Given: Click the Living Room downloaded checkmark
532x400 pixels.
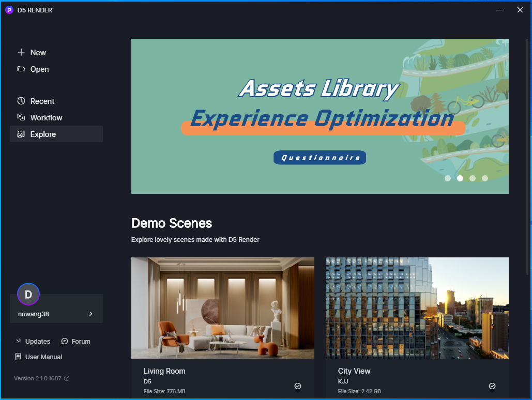Looking at the screenshot, I should 298,386.
